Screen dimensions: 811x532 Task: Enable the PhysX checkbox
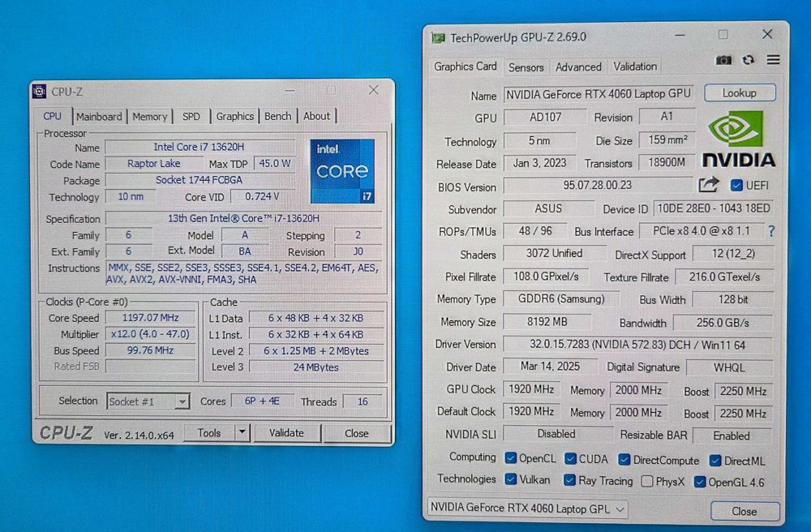(x=646, y=482)
